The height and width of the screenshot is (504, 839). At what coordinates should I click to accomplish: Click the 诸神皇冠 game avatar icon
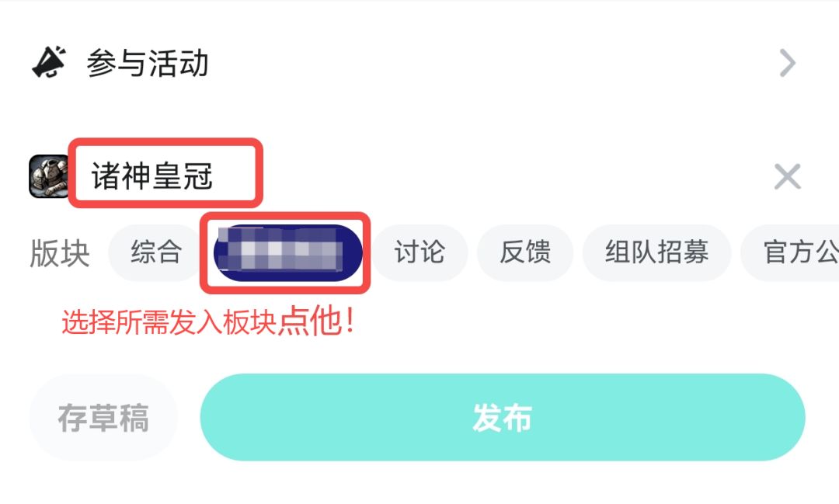click(48, 176)
